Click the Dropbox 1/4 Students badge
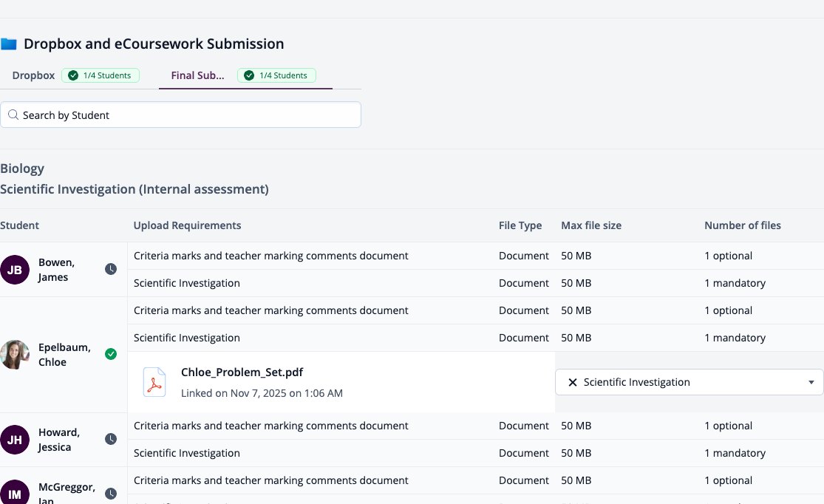824x504 pixels. coord(101,75)
